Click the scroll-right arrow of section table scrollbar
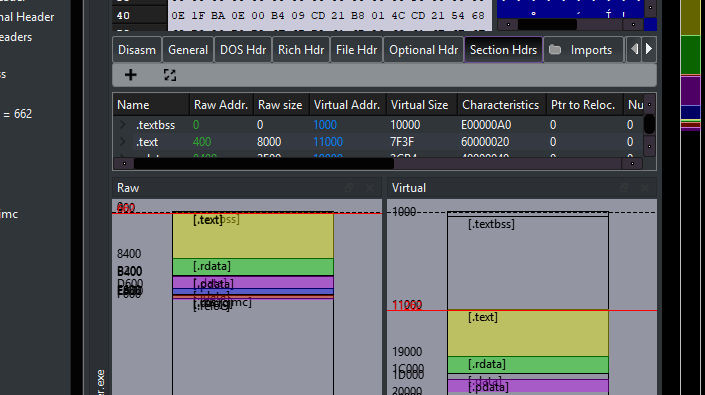 point(632,164)
